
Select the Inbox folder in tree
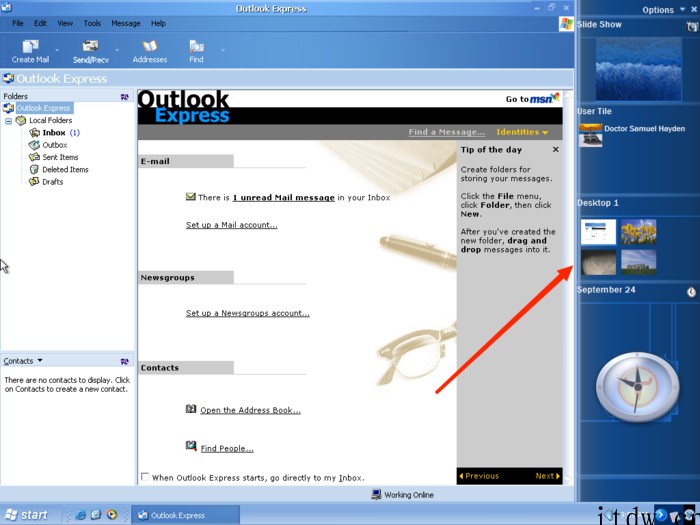(x=53, y=132)
